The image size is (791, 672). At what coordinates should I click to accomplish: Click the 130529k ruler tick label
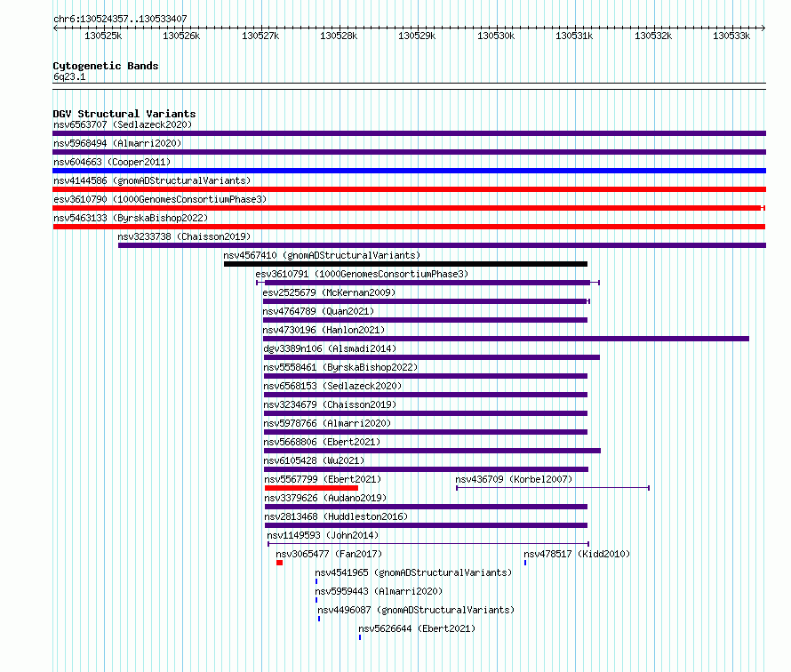tap(417, 36)
